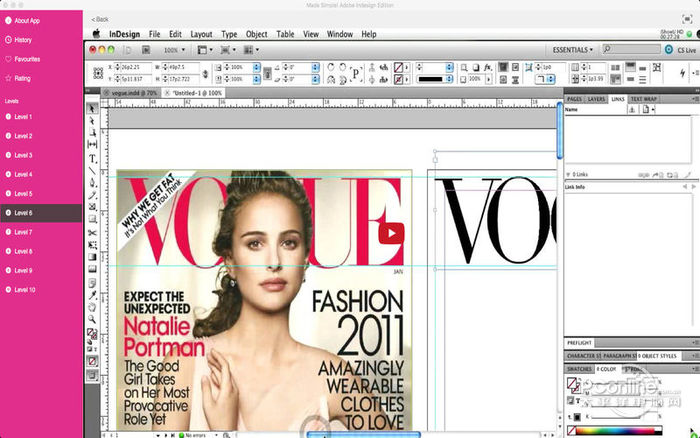This screenshot has width=700, height=438.
Task: Click the Back link
Action: coord(100,19)
